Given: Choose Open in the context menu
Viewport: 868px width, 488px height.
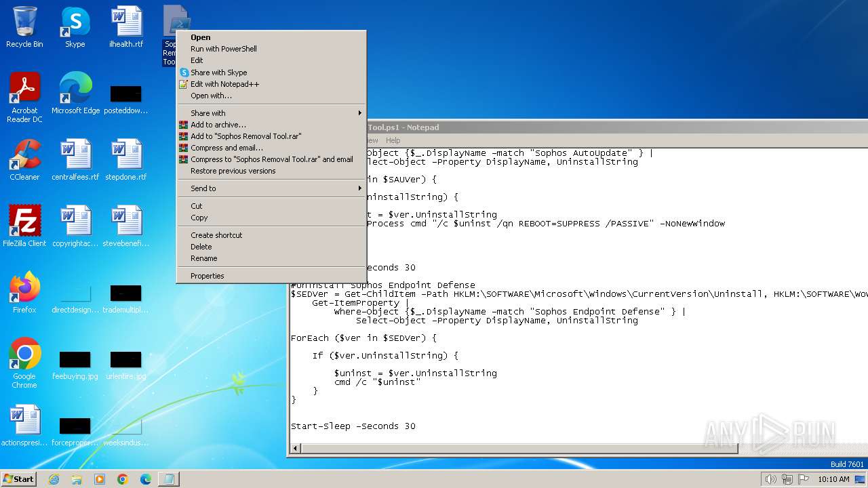Looking at the screenshot, I should [x=271, y=37].
